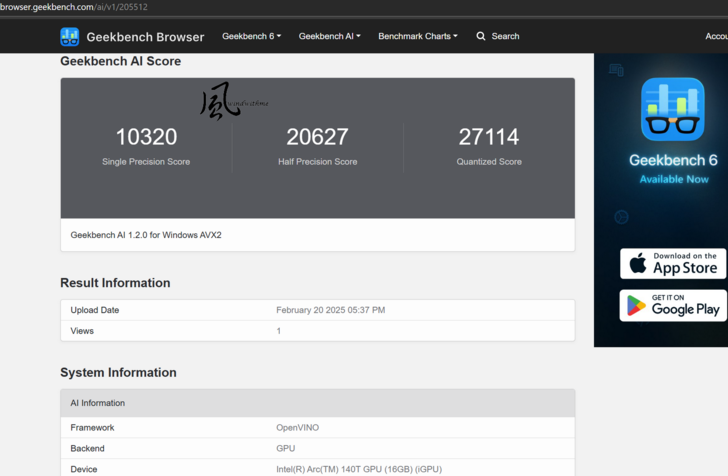
Task: Open the Benchmark Charts dropdown
Action: (417, 36)
